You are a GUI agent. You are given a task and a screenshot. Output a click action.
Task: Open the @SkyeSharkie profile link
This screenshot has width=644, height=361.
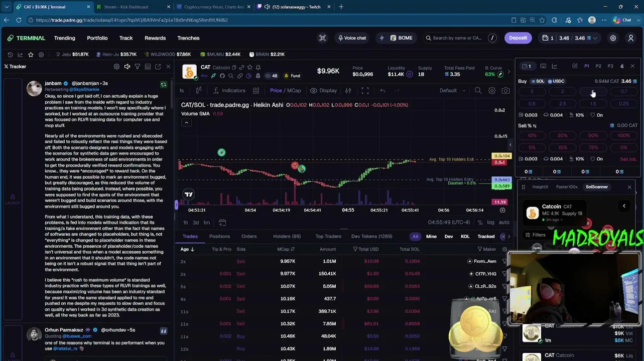click(84, 89)
